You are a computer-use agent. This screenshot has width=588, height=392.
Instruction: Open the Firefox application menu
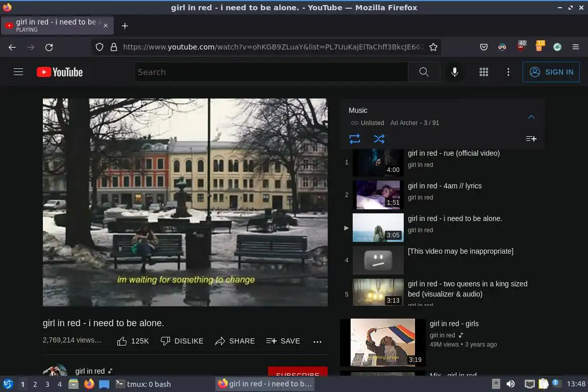(x=576, y=47)
